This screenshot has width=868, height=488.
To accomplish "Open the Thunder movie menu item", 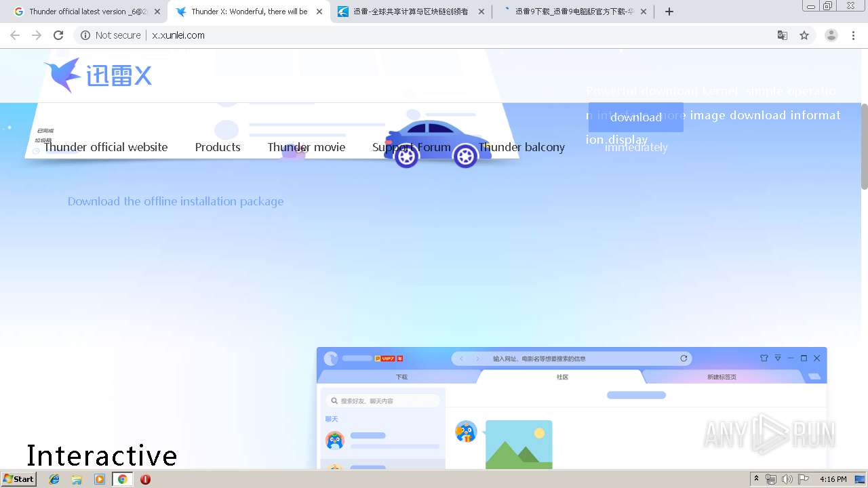I will point(307,147).
